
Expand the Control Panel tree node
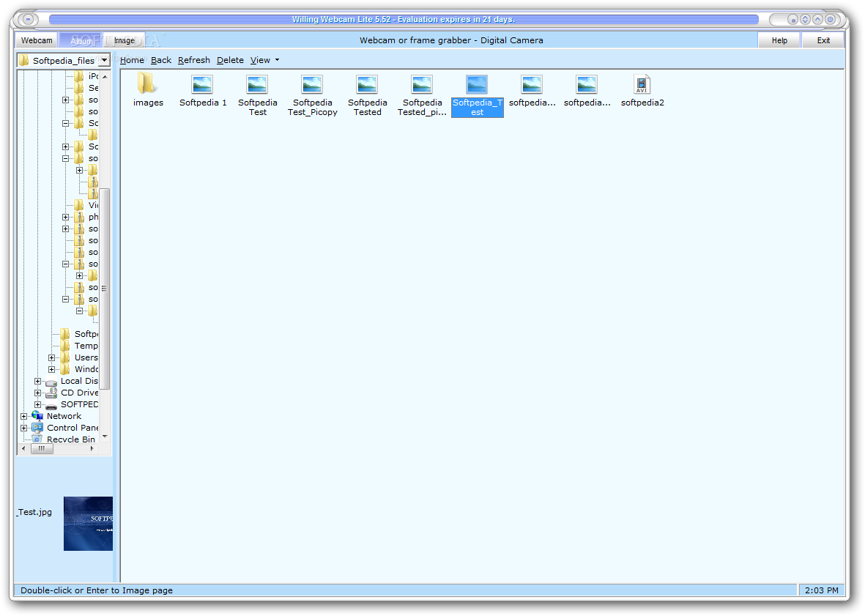pos(23,428)
